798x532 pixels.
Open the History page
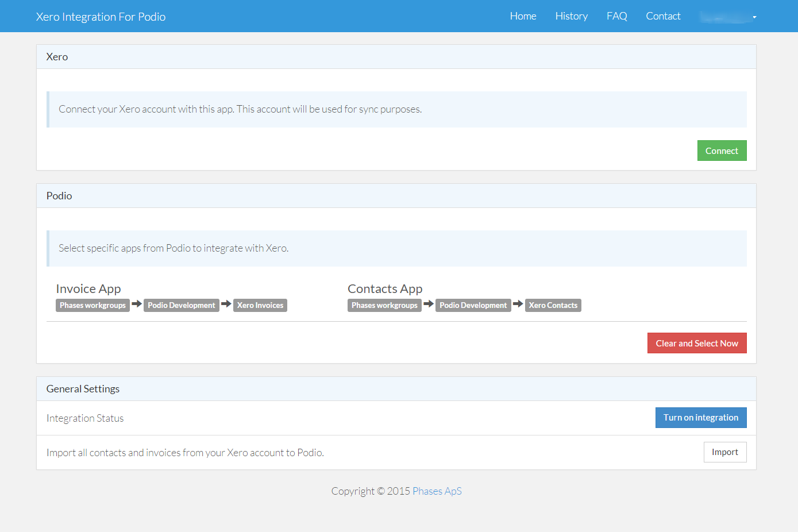[x=571, y=16]
